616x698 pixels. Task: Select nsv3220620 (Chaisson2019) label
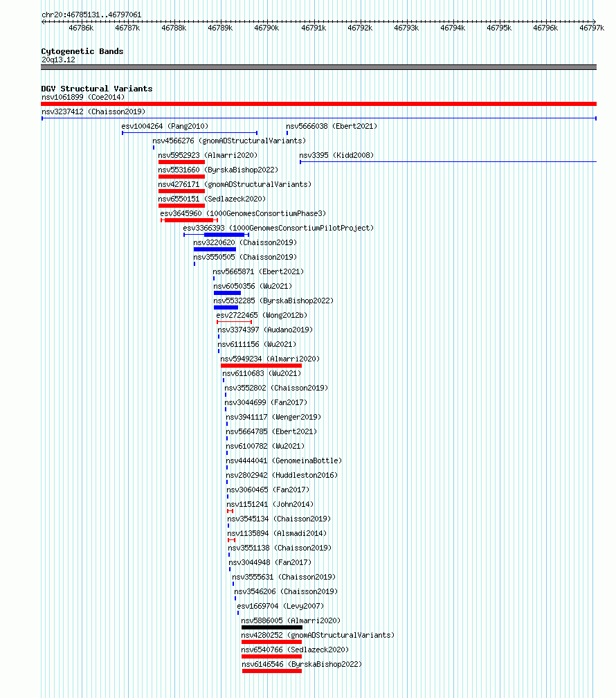click(x=245, y=242)
